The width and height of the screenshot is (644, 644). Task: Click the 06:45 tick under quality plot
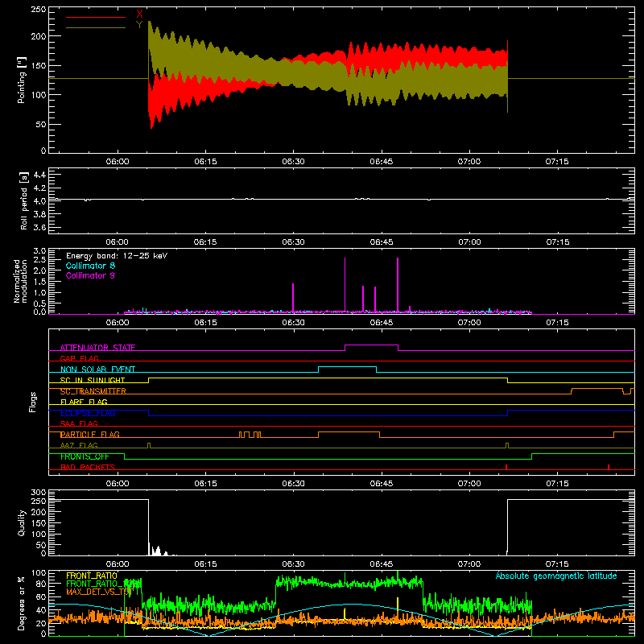coord(381,564)
